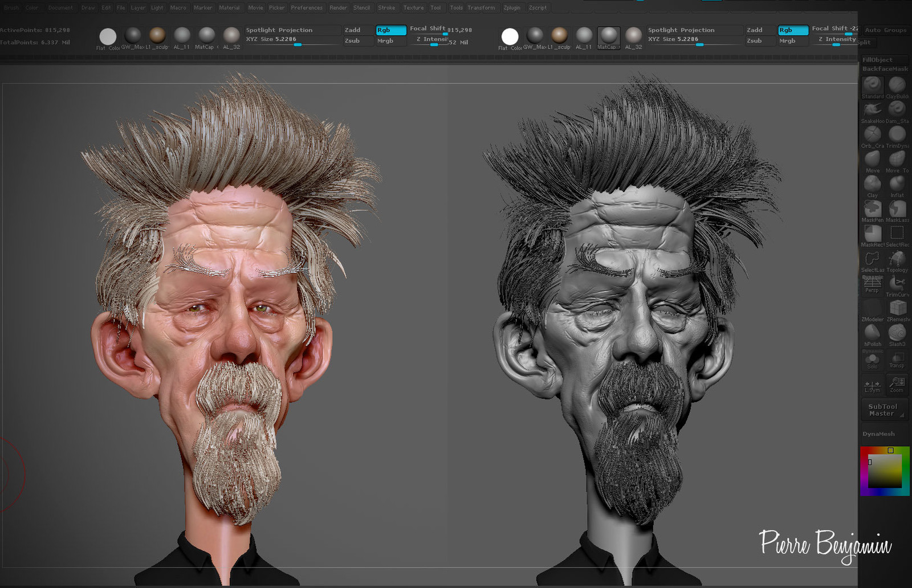Screen dimensions: 912x588
Task: Select the Orb_Cracks brush
Action: tap(872, 137)
